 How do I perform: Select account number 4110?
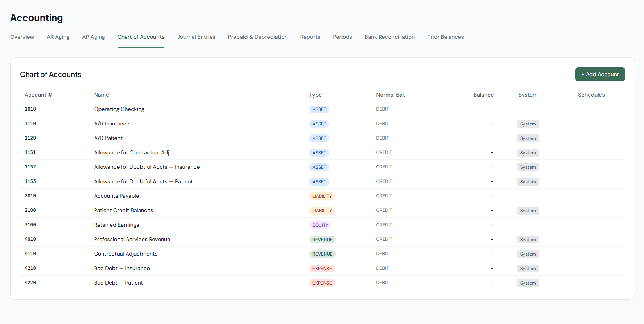click(x=30, y=254)
